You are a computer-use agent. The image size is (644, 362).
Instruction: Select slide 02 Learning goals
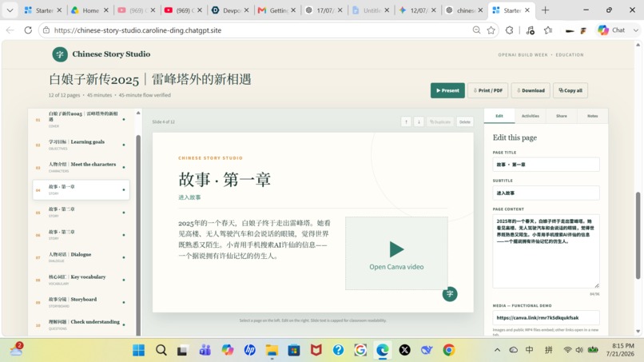click(x=81, y=145)
